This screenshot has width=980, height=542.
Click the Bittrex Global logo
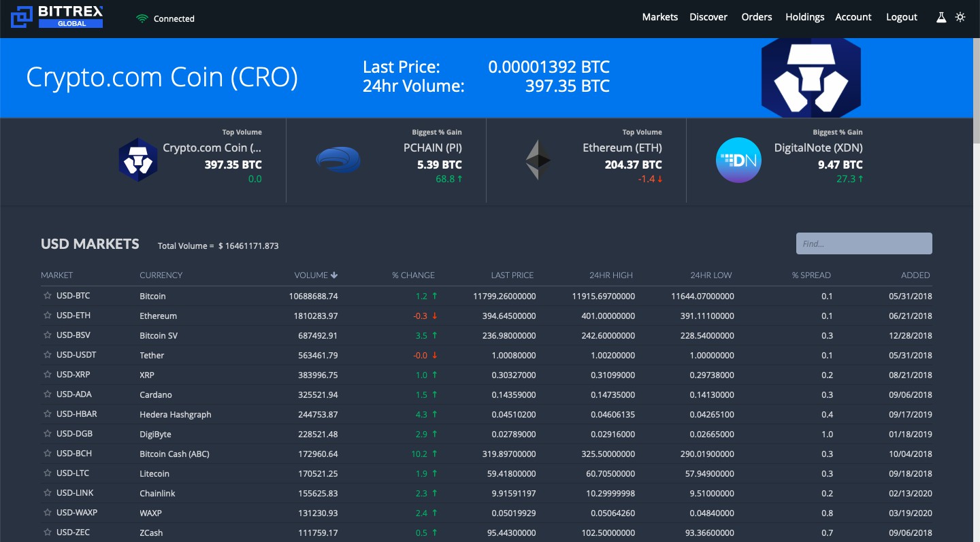pos(57,17)
